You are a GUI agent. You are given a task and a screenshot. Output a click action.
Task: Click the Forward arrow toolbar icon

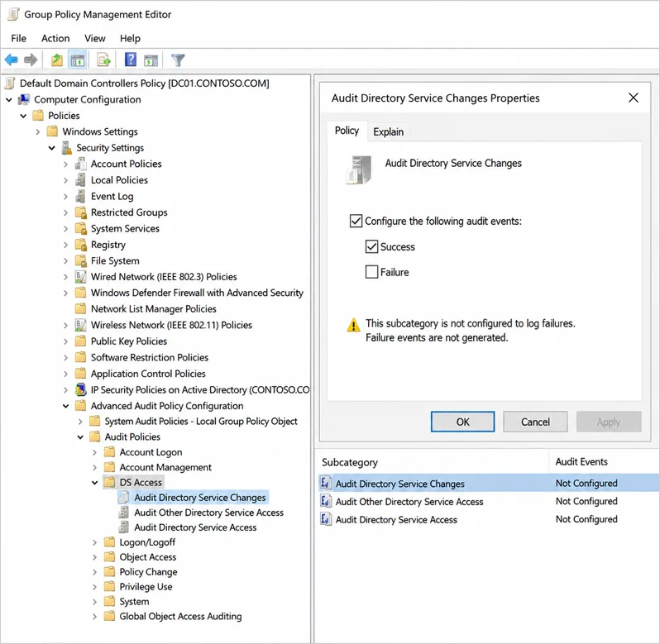tap(31, 60)
